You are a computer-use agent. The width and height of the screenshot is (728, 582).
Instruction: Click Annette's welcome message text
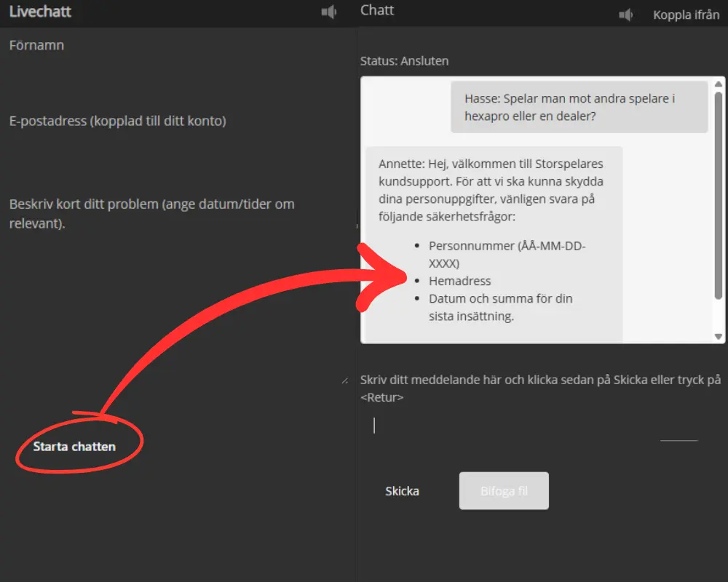pos(491,190)
